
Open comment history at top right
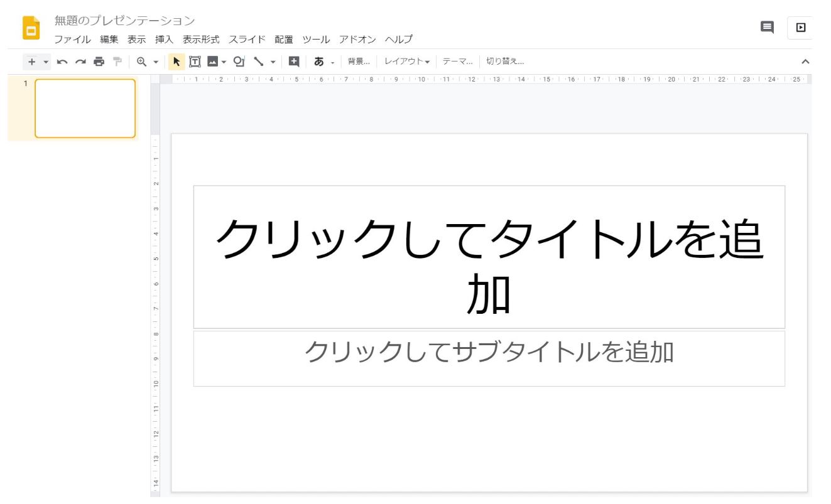[767, 27]
